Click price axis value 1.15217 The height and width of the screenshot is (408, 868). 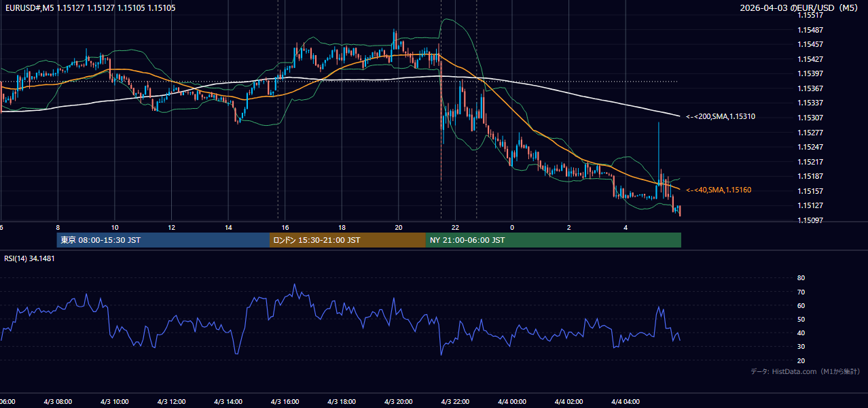pyautogui.click(x=810, y=161)
